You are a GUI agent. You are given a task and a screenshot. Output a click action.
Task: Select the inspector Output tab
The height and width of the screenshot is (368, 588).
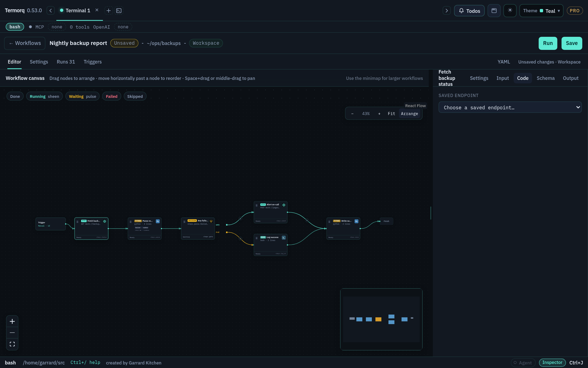pos(571,78)
